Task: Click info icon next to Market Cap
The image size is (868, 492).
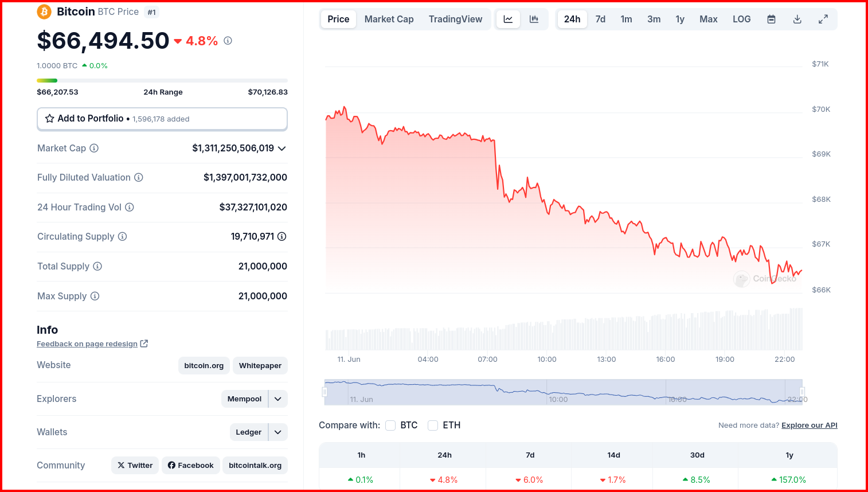Action: coord(94,148)
